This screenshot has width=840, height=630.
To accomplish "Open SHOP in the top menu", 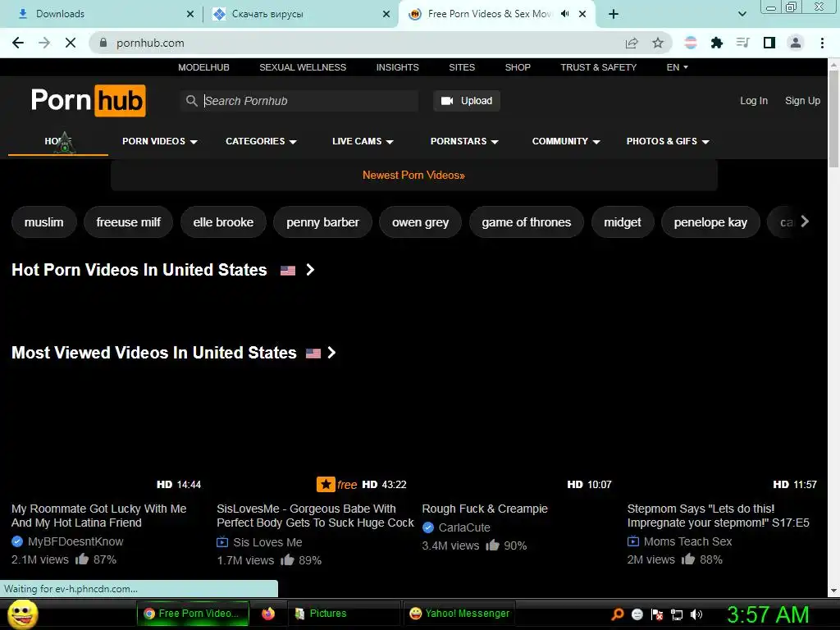I will coord(518,67).
